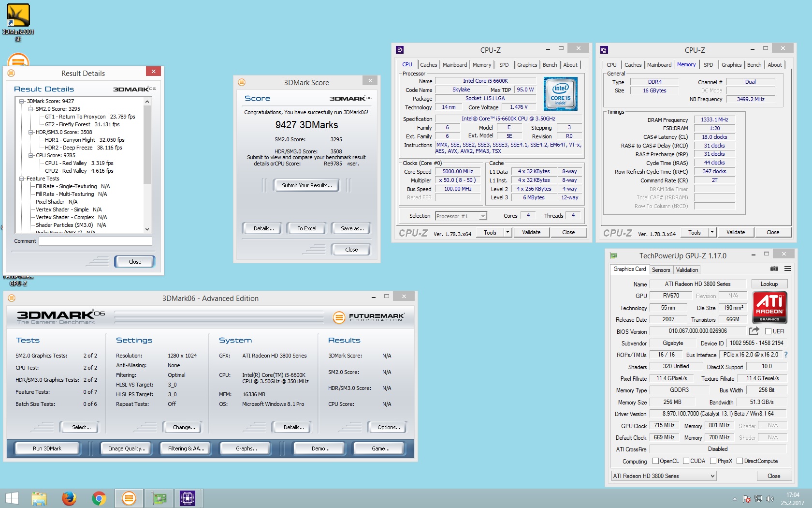Launch Google Chrome from the taskbar
The height and width of the screenshot is (508, 812).
99,498
